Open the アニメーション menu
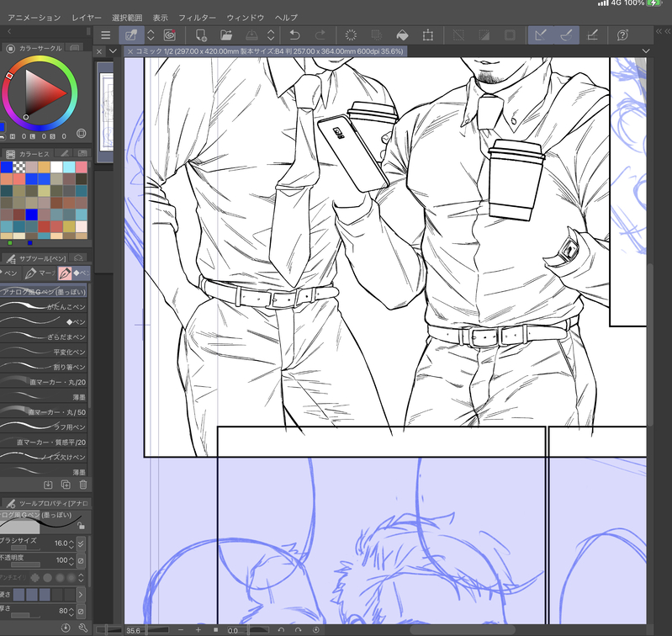This screenshot has height=636, width=672. click(34, 18)
